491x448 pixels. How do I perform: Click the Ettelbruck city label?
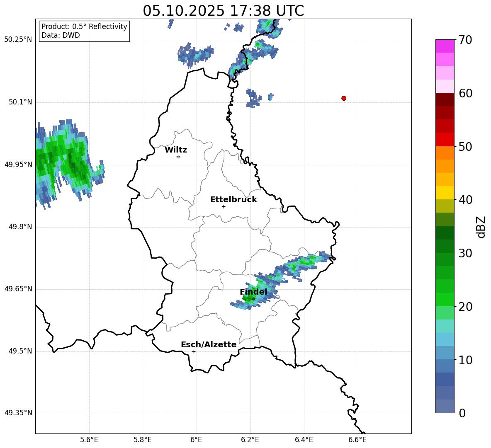(x=233, y=200)
